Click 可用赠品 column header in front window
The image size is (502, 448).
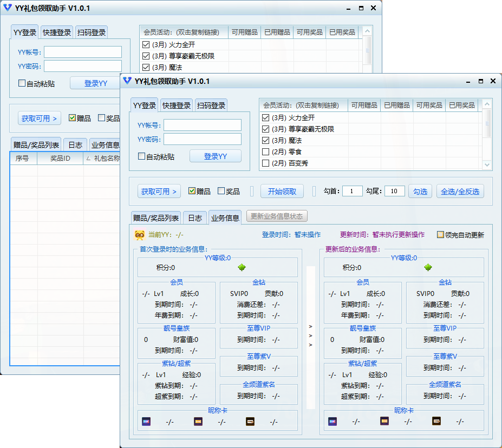(x=364, y=105)
